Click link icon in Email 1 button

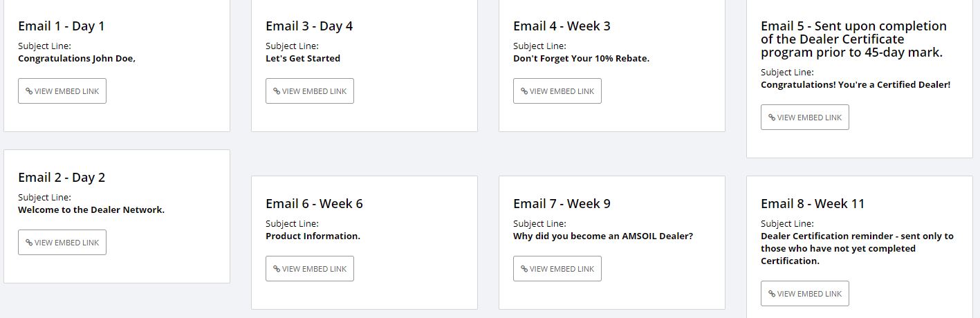coord(29,91)
